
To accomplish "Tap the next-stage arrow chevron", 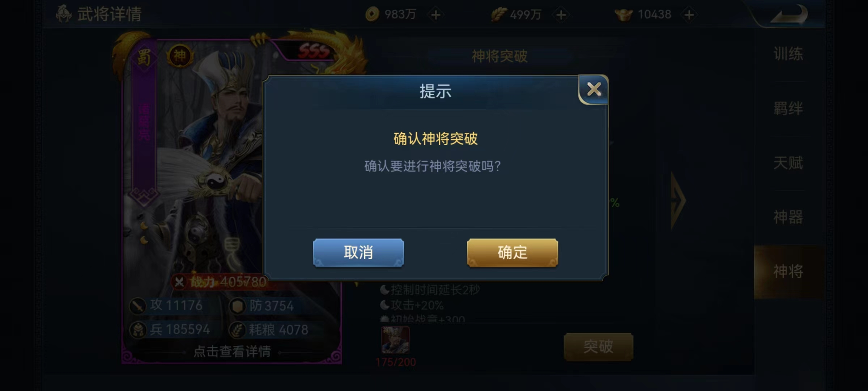I will 678,200.
